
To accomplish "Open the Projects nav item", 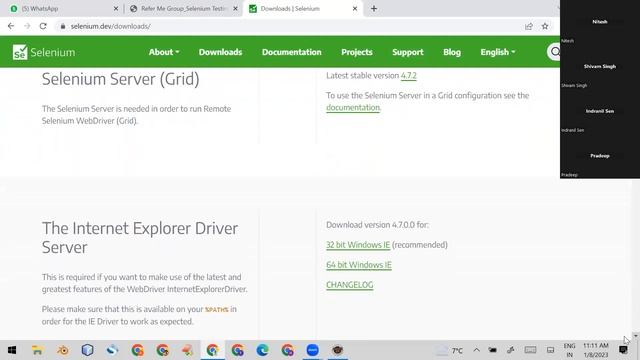I will tap(357, 52).
